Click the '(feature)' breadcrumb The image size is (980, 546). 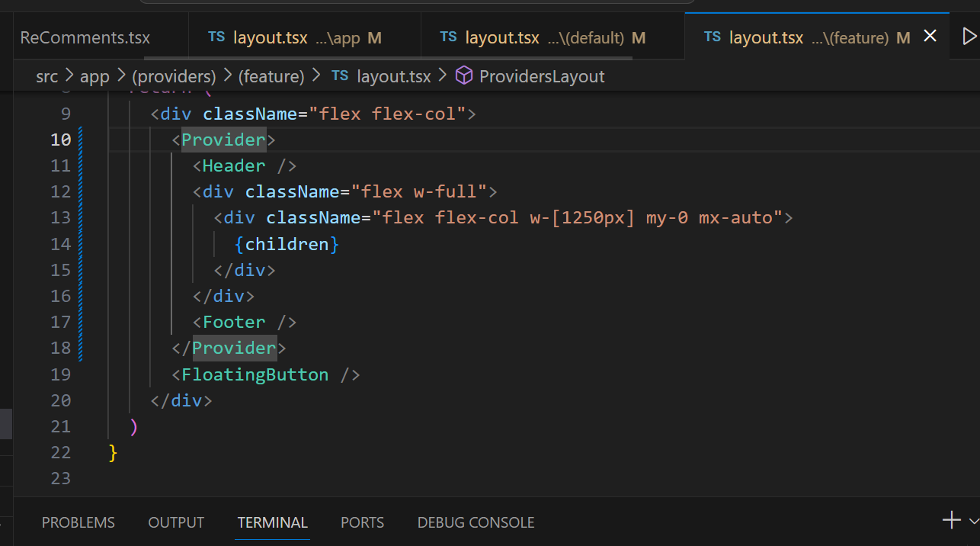coord(271,76)
